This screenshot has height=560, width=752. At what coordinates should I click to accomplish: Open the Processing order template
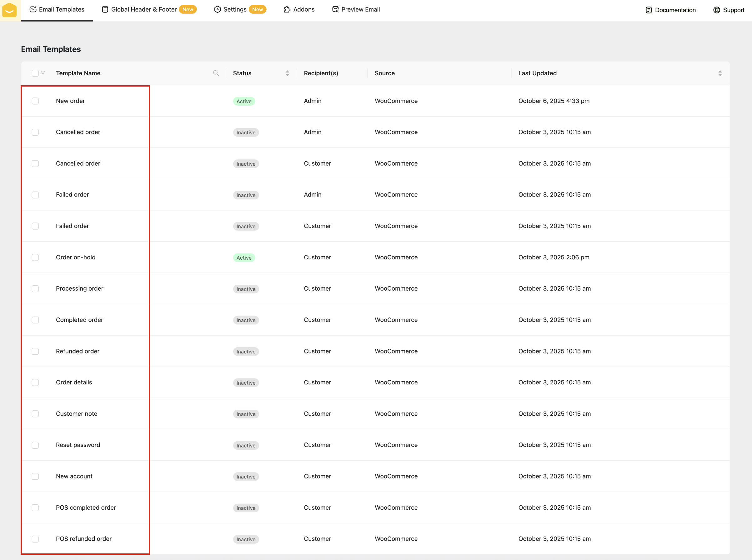click(x=80, y=288)
